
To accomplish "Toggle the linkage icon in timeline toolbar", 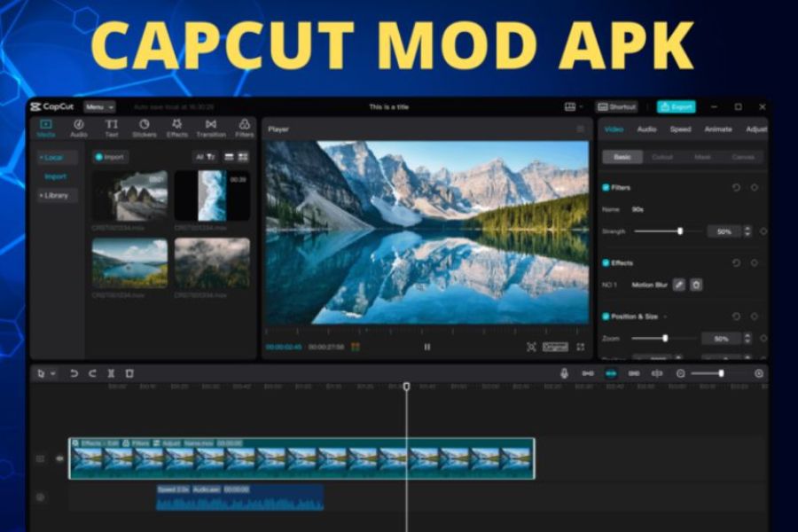I will tap(634, 373).
